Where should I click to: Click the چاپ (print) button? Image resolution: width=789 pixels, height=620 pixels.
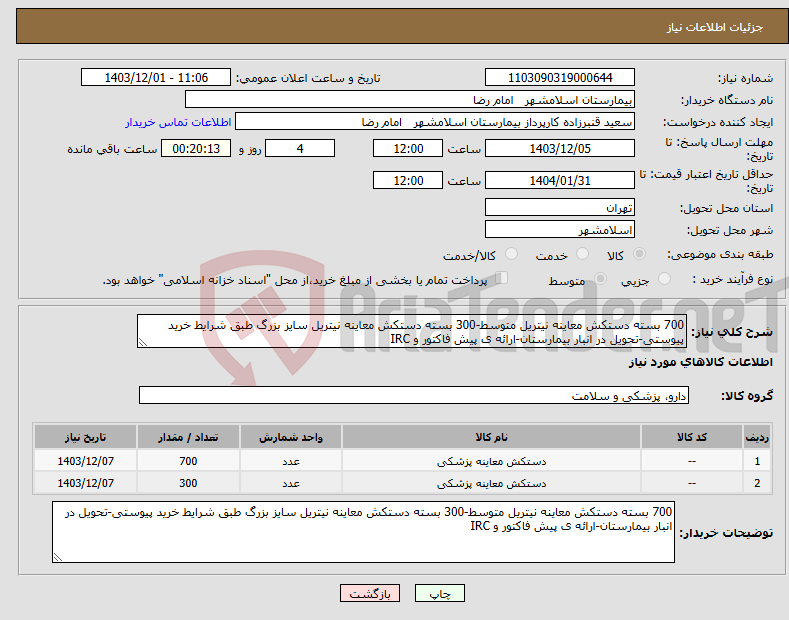[x=439, y=594]
